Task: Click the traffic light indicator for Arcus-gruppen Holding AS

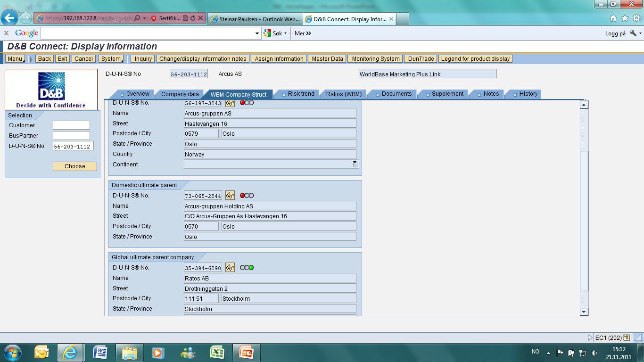Action: [x=247, y=196]
